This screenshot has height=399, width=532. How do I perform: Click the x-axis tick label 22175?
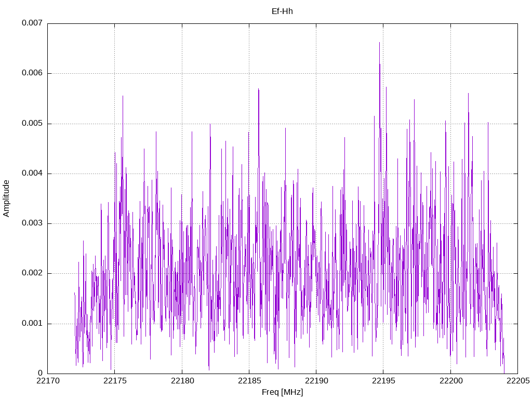pos(115,381)
